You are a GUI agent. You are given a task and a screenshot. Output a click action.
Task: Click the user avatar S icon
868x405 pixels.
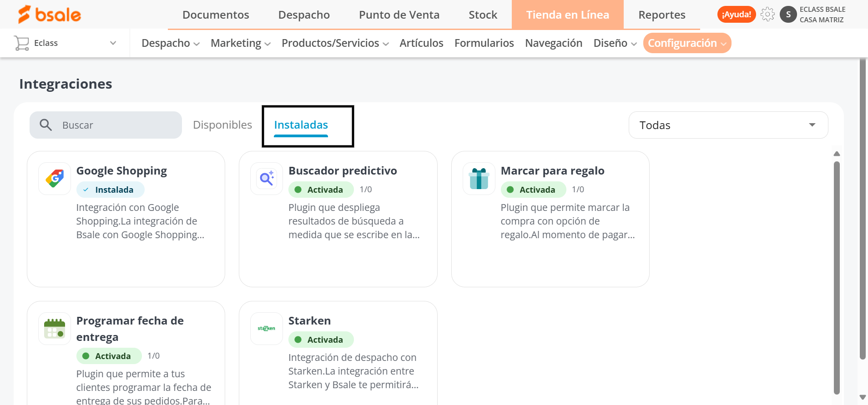788,15
